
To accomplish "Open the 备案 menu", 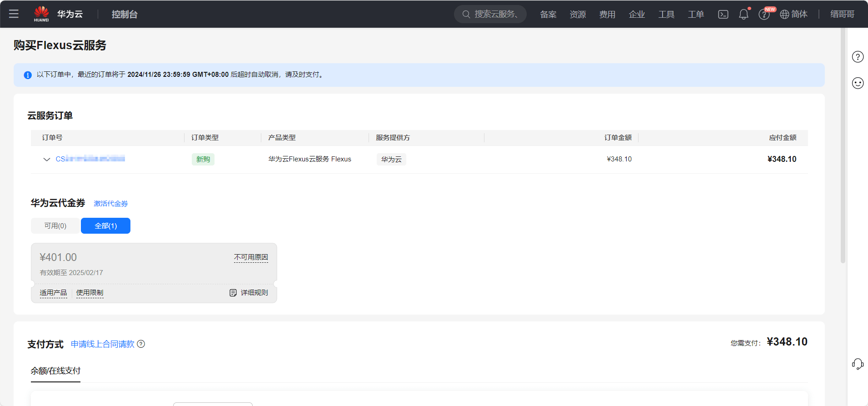I will pyautogui.click(x=548, y=15).
